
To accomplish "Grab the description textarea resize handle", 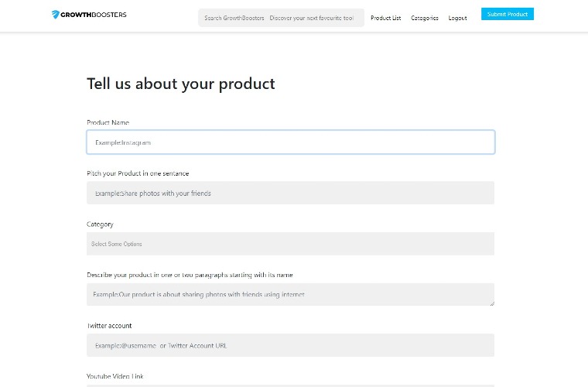I will [491, 303].
